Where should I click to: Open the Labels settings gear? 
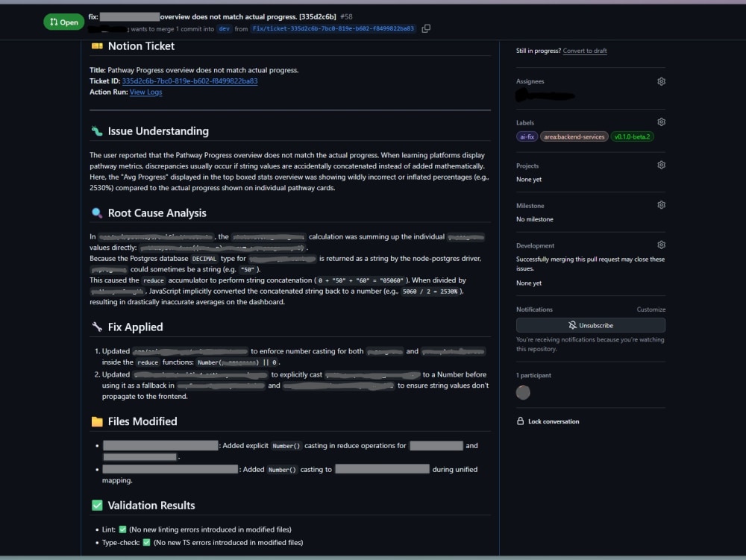click(661, 122)
